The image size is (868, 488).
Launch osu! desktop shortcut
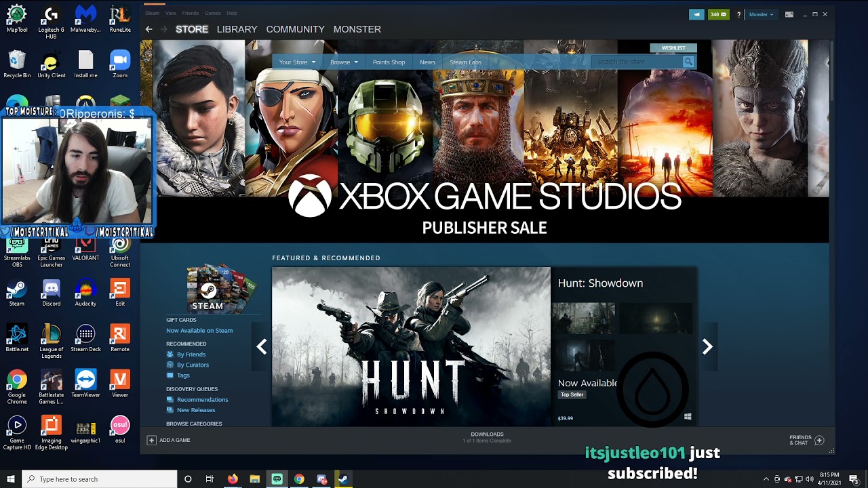coord(120,429)
